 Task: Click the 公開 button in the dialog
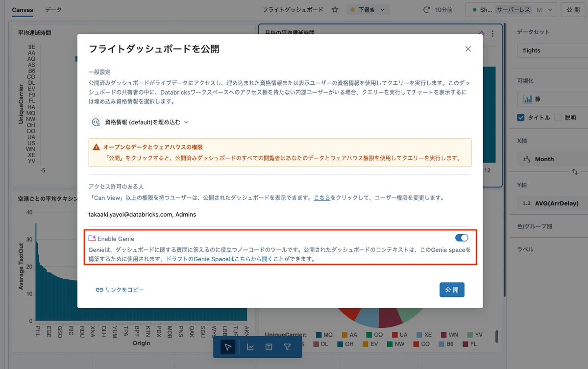coord(451,290)
